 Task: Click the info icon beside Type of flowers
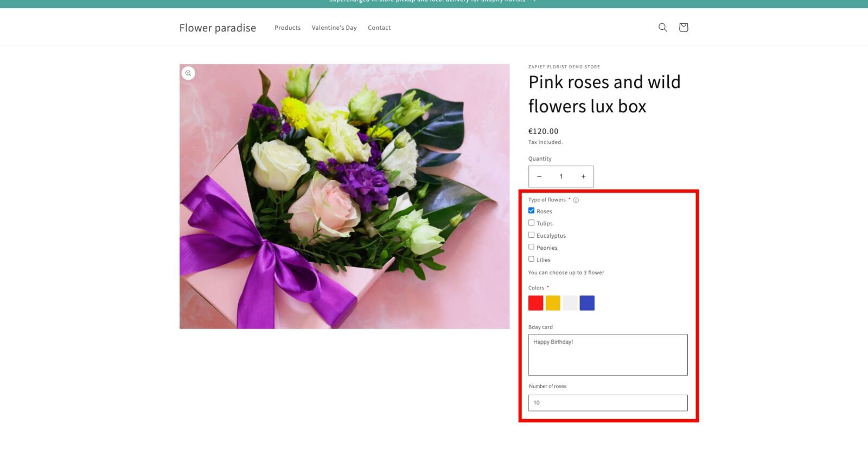576,200
